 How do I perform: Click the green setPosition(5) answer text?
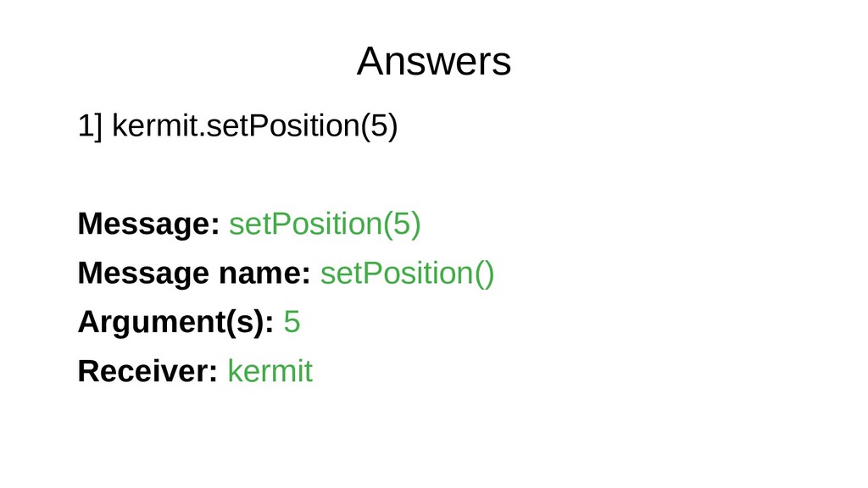point(325,225)
